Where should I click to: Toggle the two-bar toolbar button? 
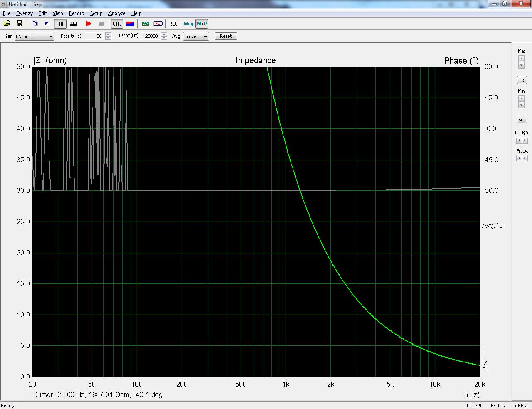pyautogui.click(x=61, y=24)
